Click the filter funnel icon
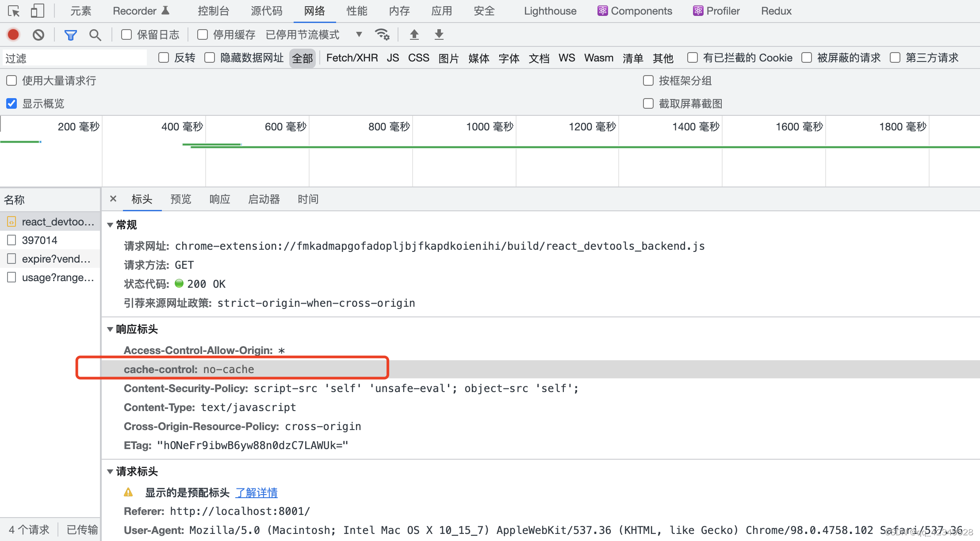Screen dimensions: 980x541 (72, 34)
